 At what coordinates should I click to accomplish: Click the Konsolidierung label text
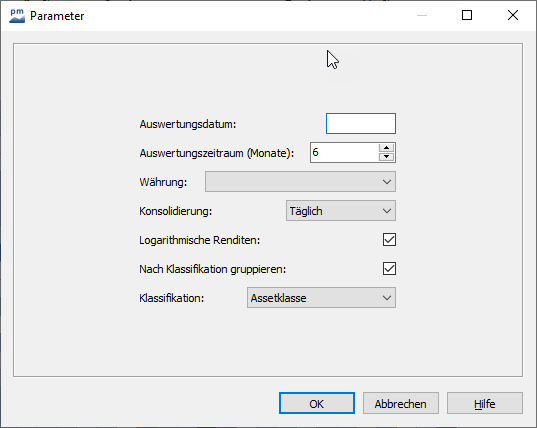pos(176,211)
